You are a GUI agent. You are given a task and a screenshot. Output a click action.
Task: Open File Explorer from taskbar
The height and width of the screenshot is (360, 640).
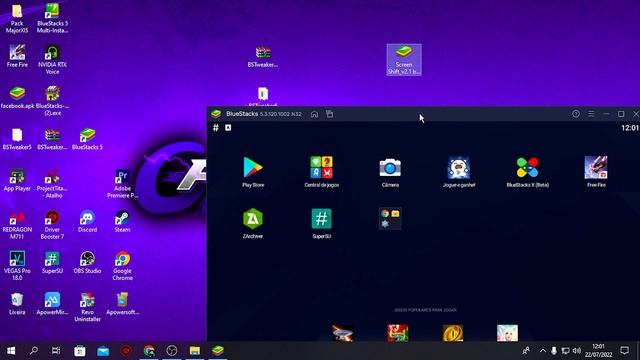(195, 351)
